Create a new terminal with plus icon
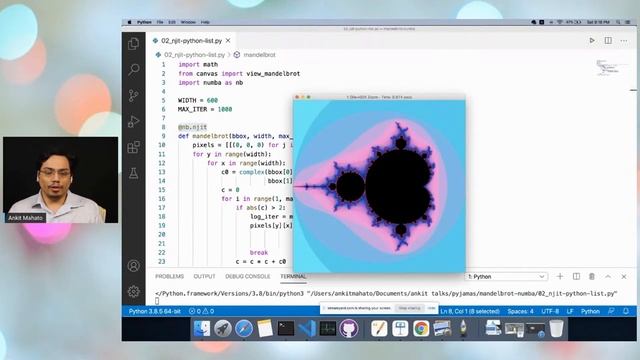Screen dimensions: 640x360 [560, 276]
